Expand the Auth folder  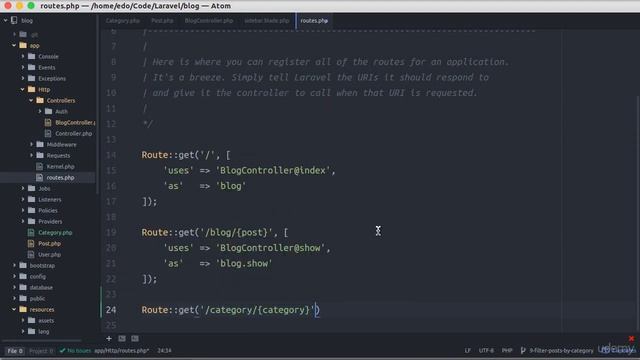tap(40, 111)
